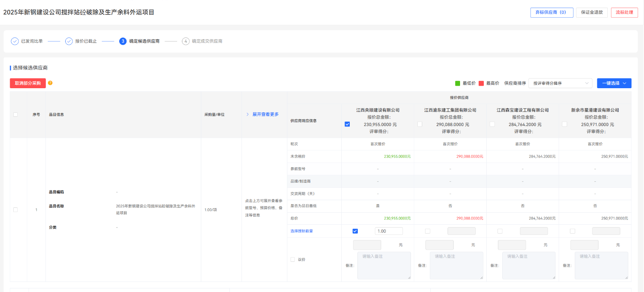Click the 新余市星港建设有限公司 supplier name

tap(595, 110)
